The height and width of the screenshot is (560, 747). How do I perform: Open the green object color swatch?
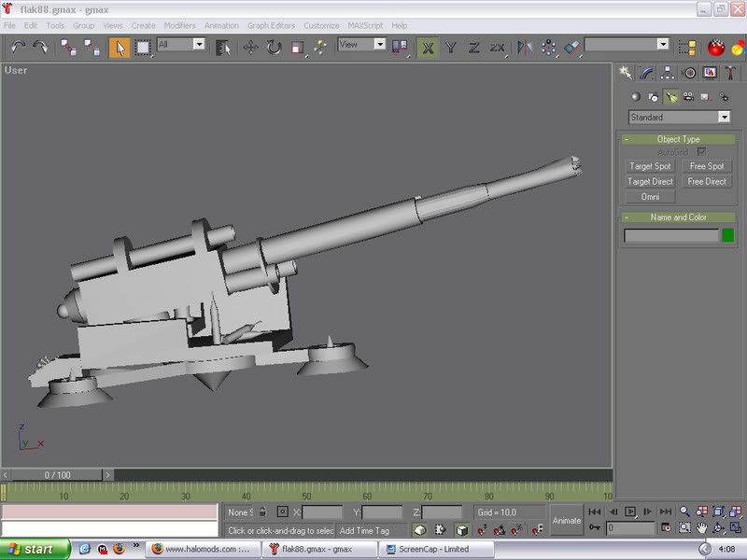tap(728, 235)
